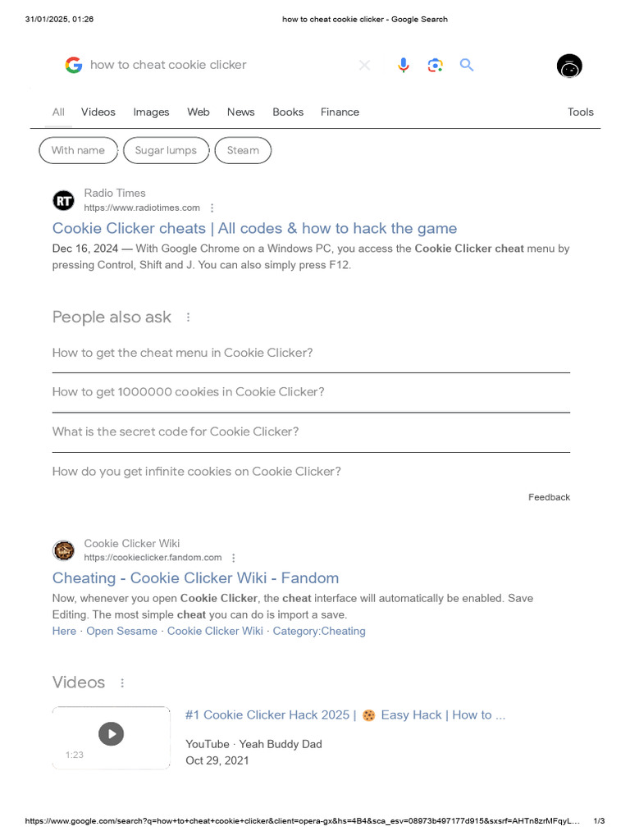The height and width of the screenshot is (840, 630).
Task: Open Google Lens image search icon
Action: click(435, 65)
